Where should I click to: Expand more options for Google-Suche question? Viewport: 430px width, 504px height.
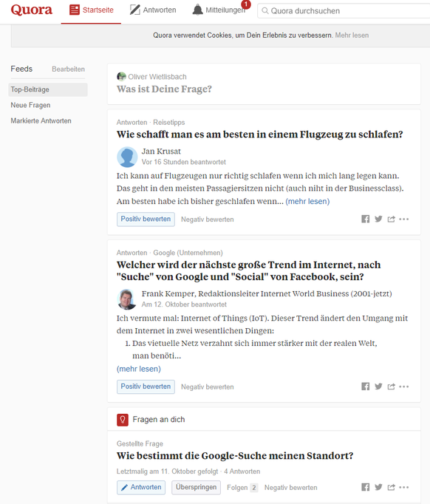(404, 487)
